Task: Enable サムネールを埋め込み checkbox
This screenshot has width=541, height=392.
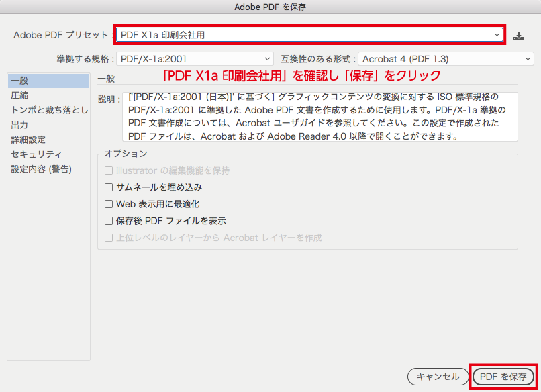Action: (109, 187)
